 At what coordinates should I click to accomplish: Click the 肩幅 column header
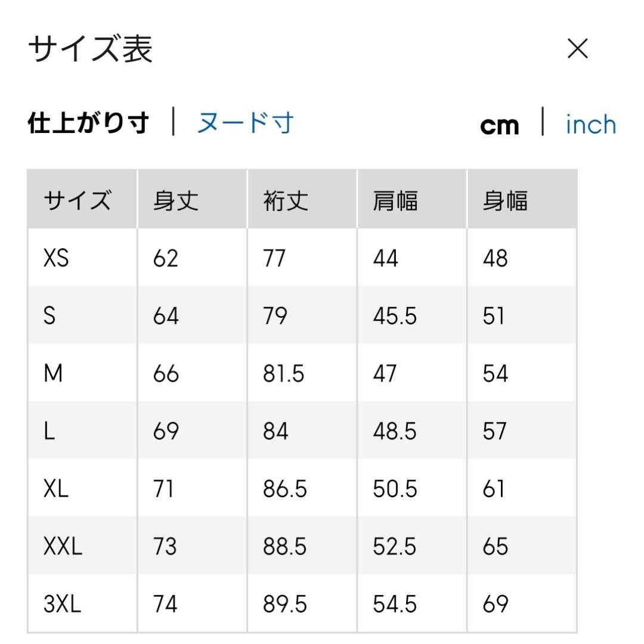(x=395, y=200)
